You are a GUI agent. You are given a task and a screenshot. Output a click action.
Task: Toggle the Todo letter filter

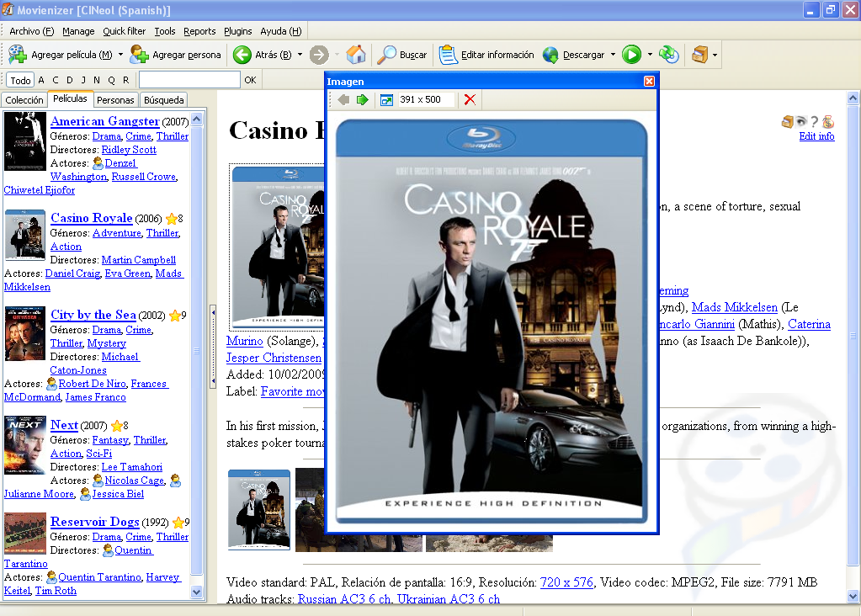(20, 80)
